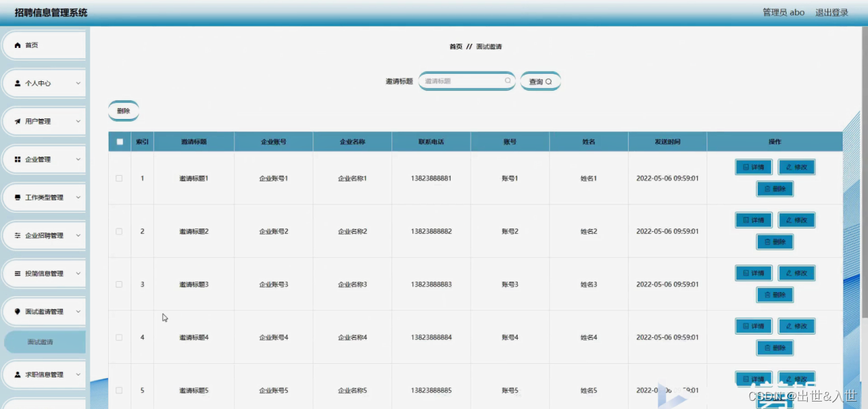Open 详情 for row 邀请标题3
Viewport: 868px width, 409px height.
pos(754,273)
